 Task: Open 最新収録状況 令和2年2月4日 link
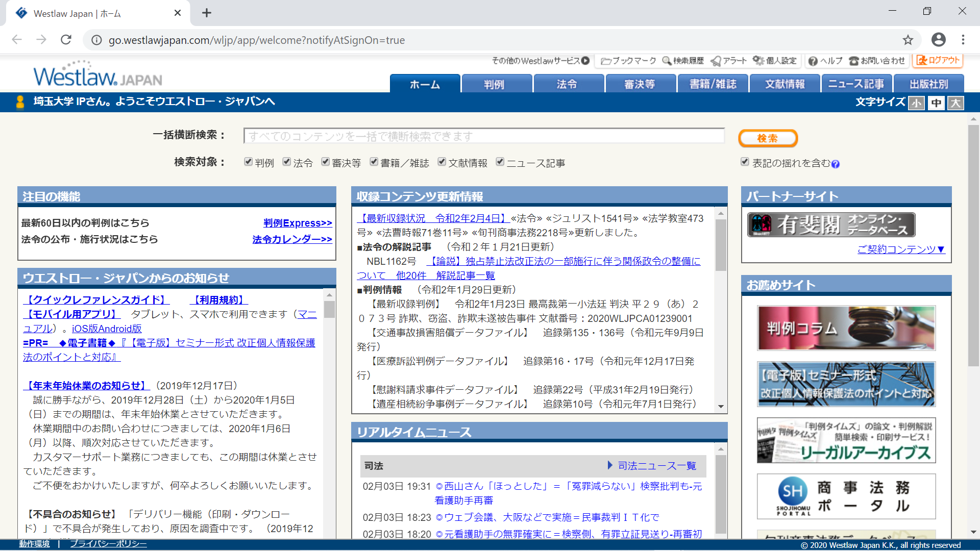tap(433, 218)
